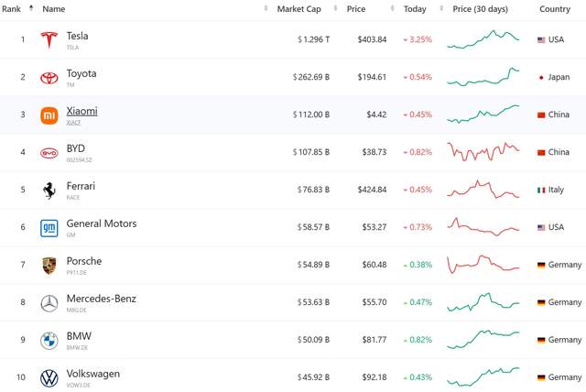
Task: Click Tesla's 30-day price chart
Action: (483, 39)
